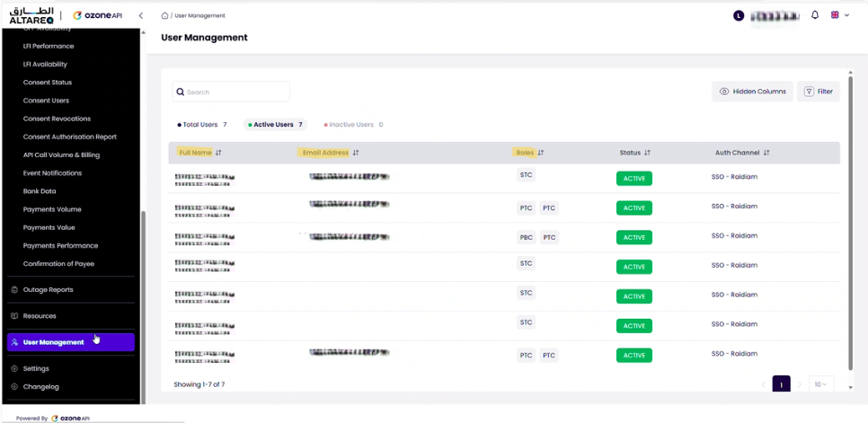The width and height of the screenshot is (868, 423).
Task: Click the table's vertical scrollbar
Action: (x=850, y=223)
